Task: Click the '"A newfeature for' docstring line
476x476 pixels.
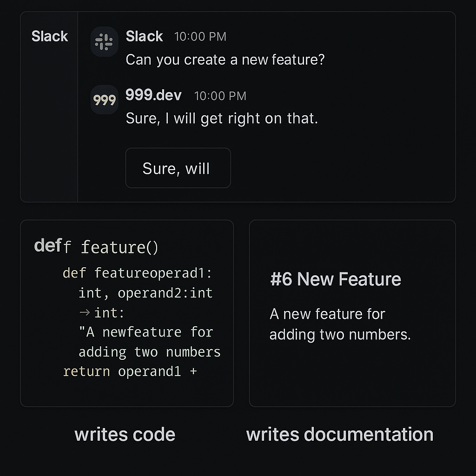Action: point(145,332)
